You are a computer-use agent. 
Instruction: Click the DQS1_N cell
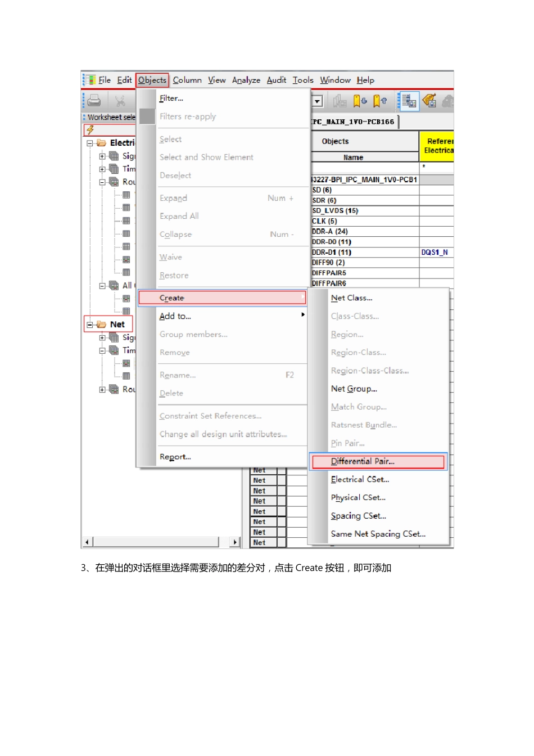click(x=437, y=252)
